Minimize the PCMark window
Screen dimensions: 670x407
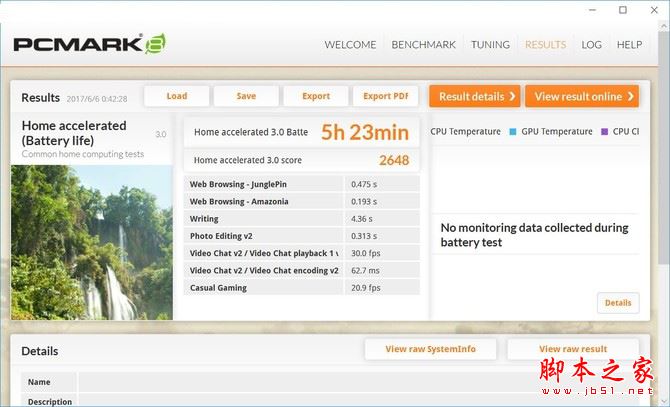592,10
